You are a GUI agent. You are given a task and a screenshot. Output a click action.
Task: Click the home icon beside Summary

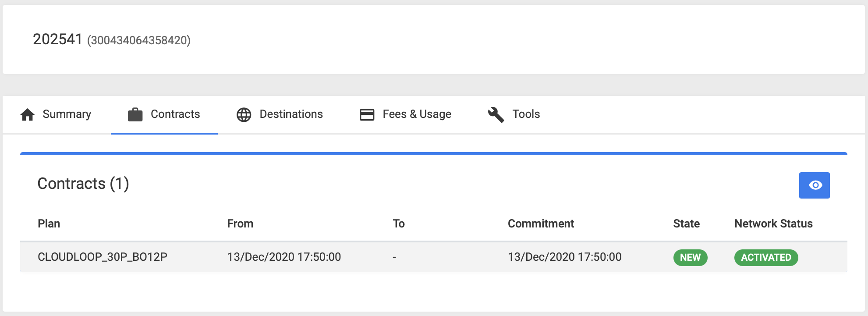(28, 115)
